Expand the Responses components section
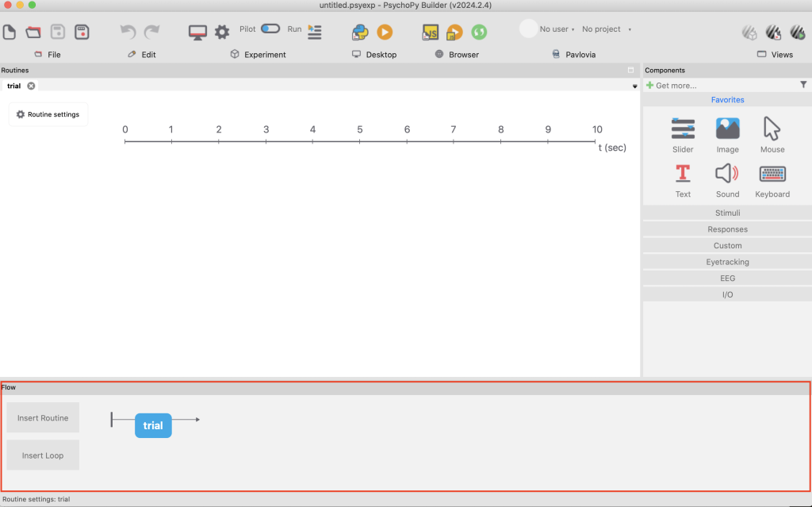 (x=727, y=229)
